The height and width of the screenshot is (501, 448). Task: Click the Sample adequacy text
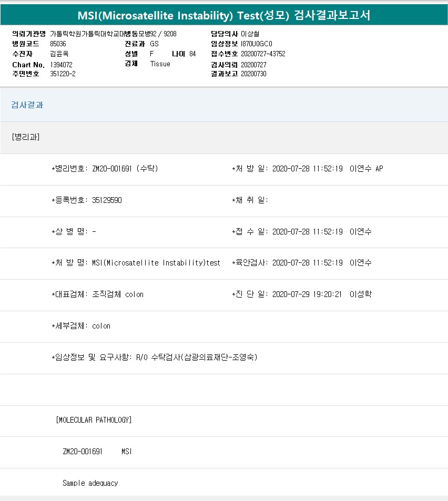point(90,483)
